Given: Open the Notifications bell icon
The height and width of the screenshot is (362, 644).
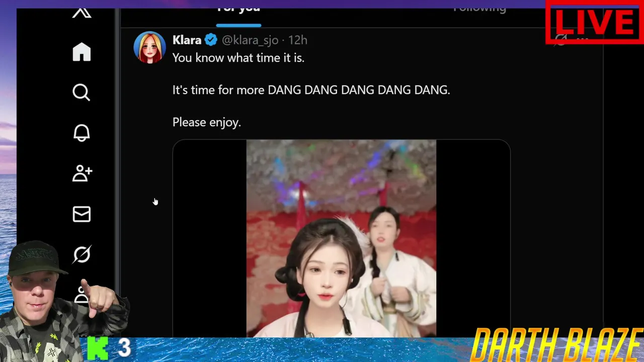Looking at the screenshot, I should click(82, 133).
